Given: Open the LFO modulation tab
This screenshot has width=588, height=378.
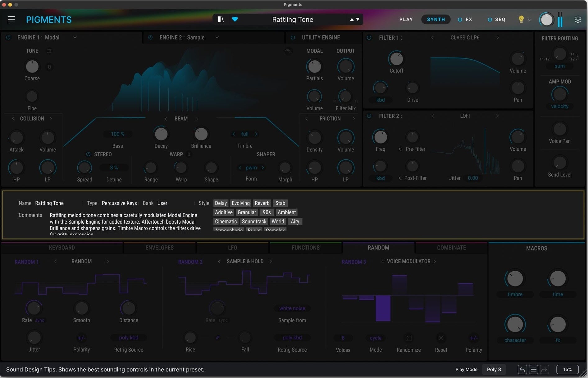Looking at the screenshot, I should pos(232,248).
